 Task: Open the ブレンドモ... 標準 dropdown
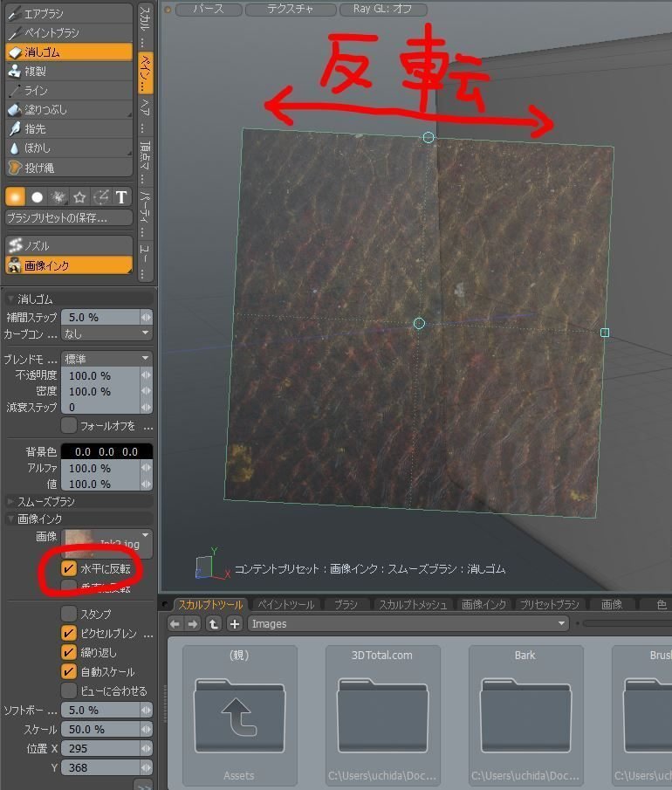pyautogui.click(x=106, y=359)
